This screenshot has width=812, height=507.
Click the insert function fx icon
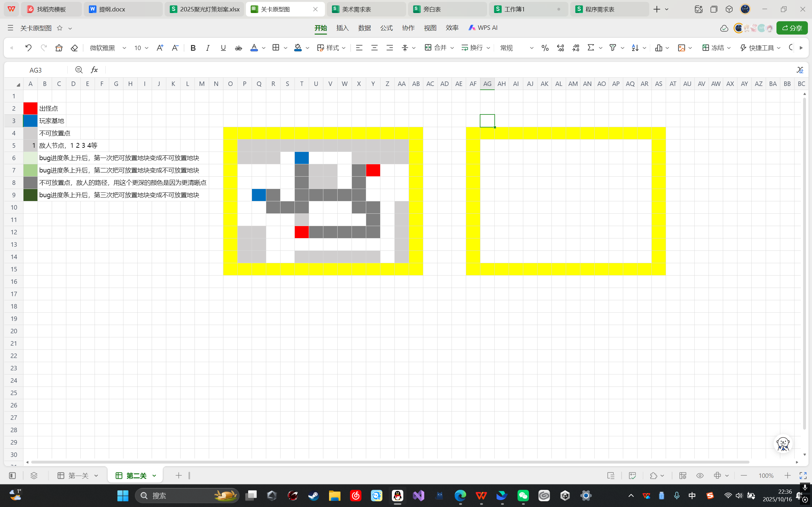(x=94, y=70)
